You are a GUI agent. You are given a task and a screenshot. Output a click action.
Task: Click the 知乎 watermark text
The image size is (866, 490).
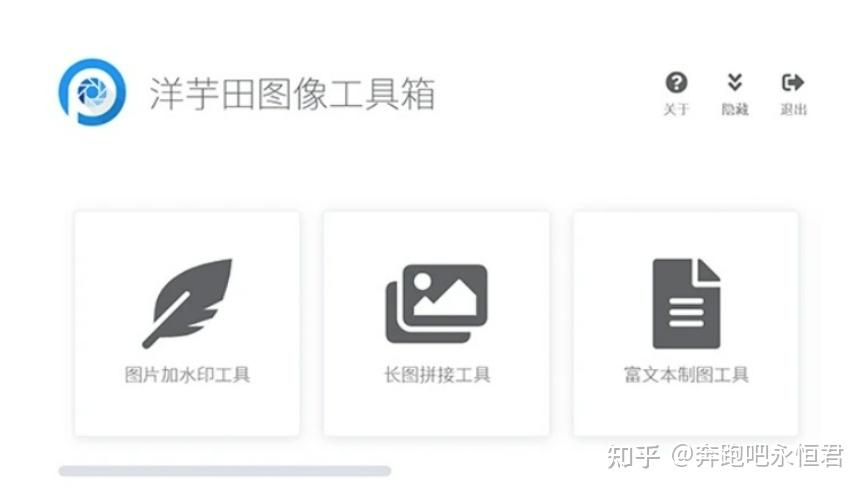[633, 456]
